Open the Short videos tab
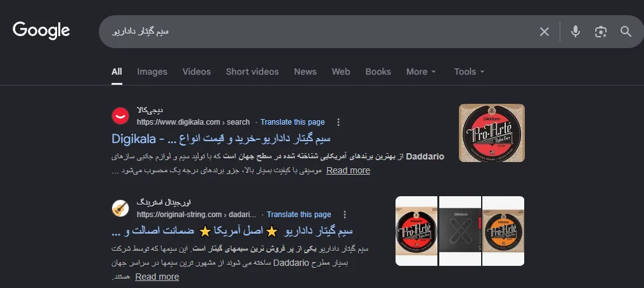 (x=252, y=72)
